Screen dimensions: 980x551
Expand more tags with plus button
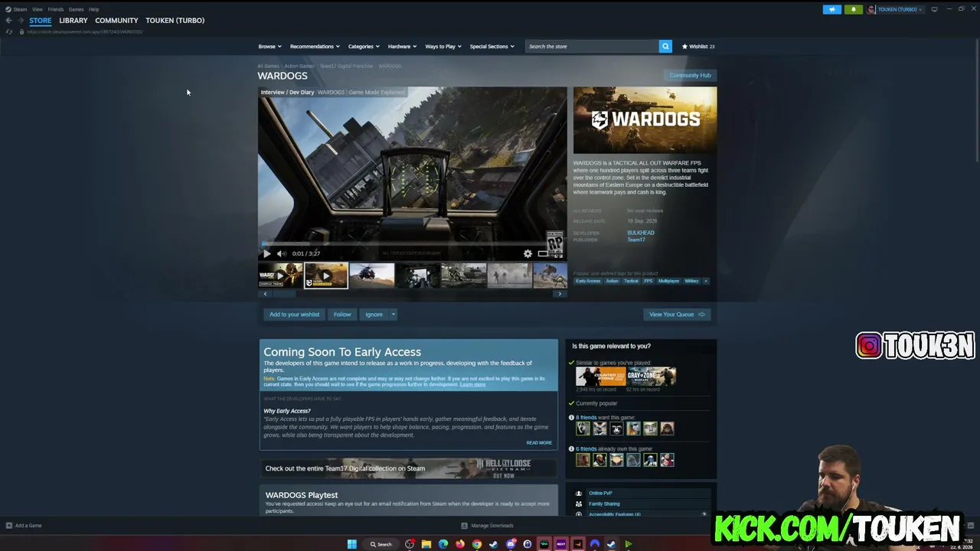[706, 281]
